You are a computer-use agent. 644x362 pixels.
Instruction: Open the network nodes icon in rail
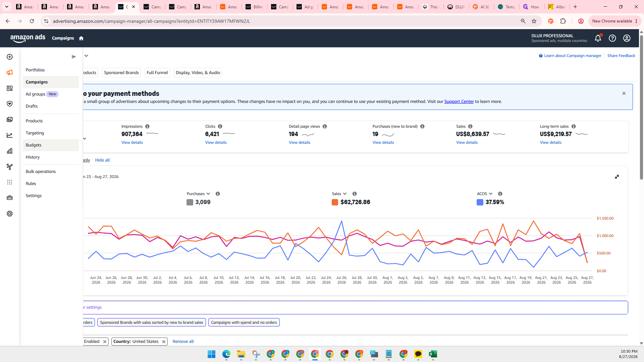(10, 167)
